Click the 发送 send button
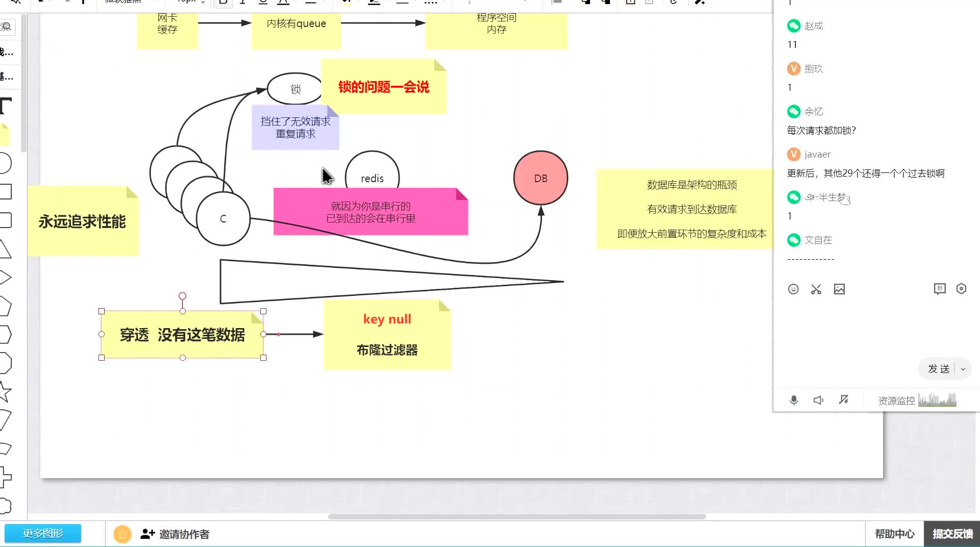This screenshot has width=980, height=547. coord(939,369)
